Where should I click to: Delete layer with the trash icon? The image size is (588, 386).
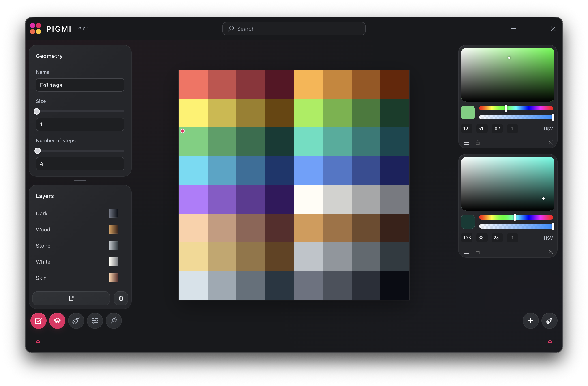(121, 298)
